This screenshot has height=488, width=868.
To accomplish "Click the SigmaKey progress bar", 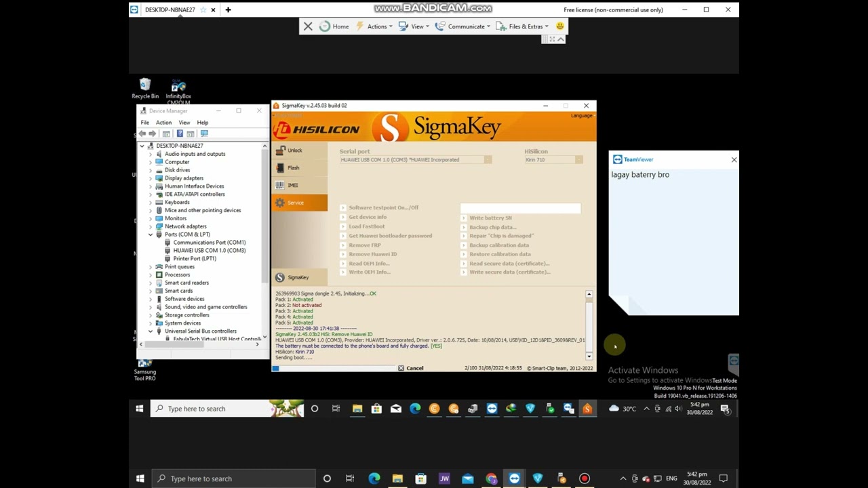I will tap(333, 368).
